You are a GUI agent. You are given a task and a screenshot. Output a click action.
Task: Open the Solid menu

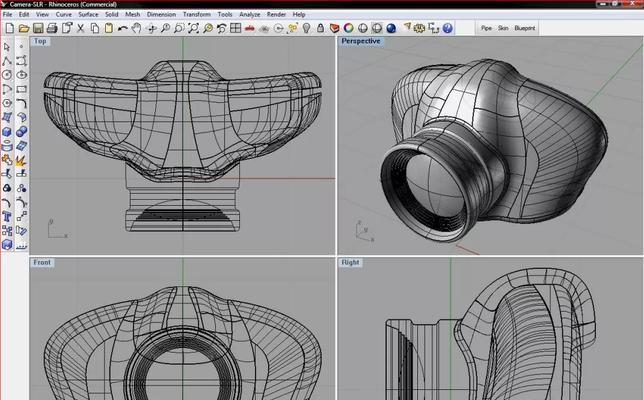tap(112, 14)
